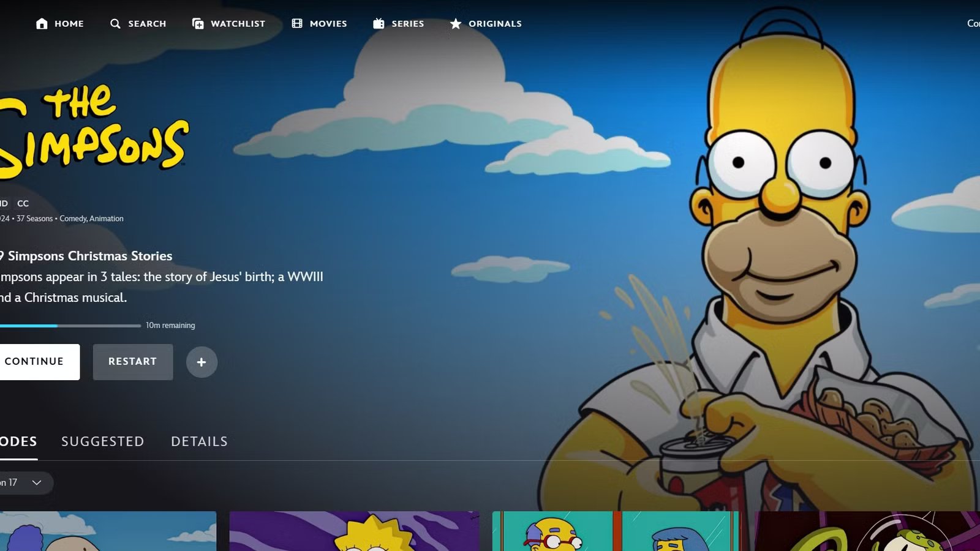Switch to the Suggested tab
The image size is (980, 551).
pyautogui.click(x=103, y=441)
